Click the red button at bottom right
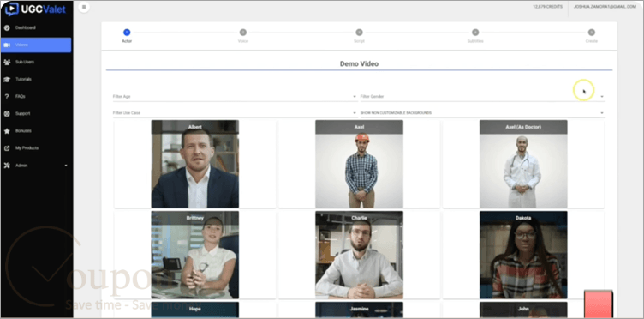Screen dimensions: 644x319 pyautogui.click(x=599, y=304)
